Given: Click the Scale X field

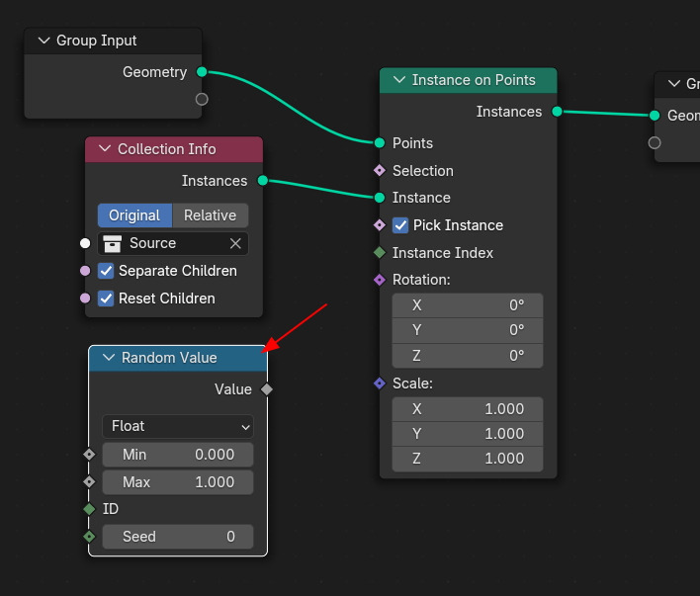Looking at the screenshot, I should [468, 409].
